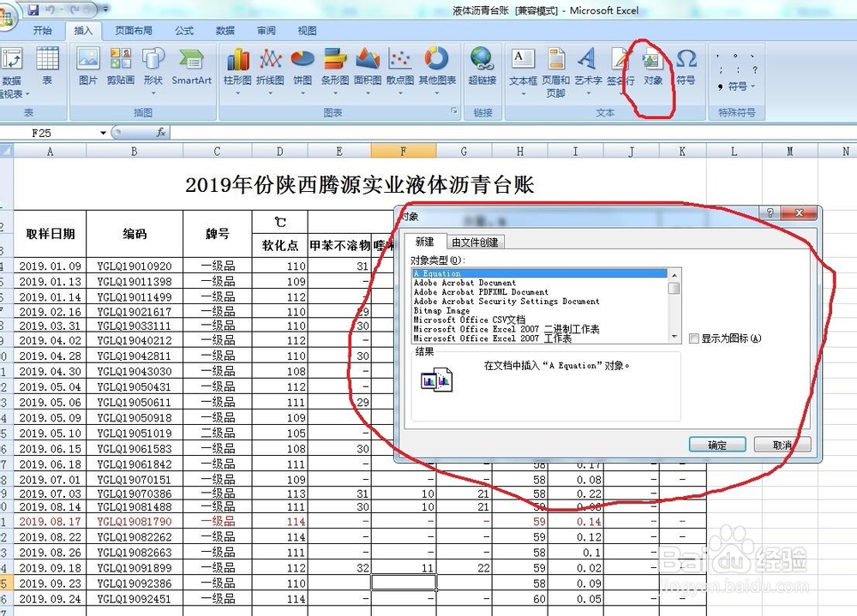Insert the semicolon special symbol
The image size is (857, 616).
coord(721,70)
